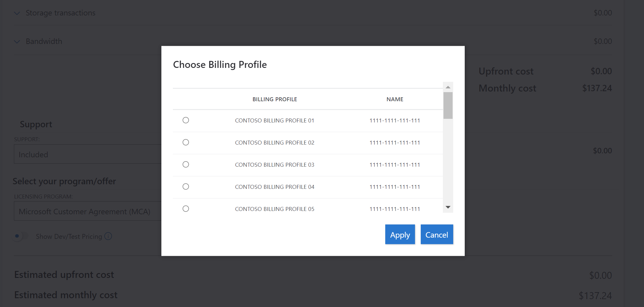Select Contoso Billing Profile 02 radio button
Image resolution: width=644 pixels, height=307 pixels.
pos(186,142)
